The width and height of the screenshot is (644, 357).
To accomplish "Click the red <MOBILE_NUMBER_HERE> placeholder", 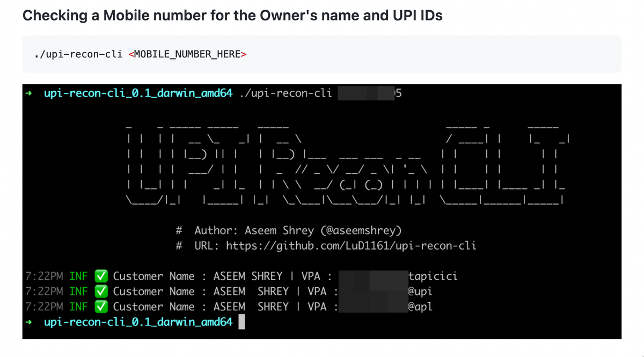I will click(187, 54).
